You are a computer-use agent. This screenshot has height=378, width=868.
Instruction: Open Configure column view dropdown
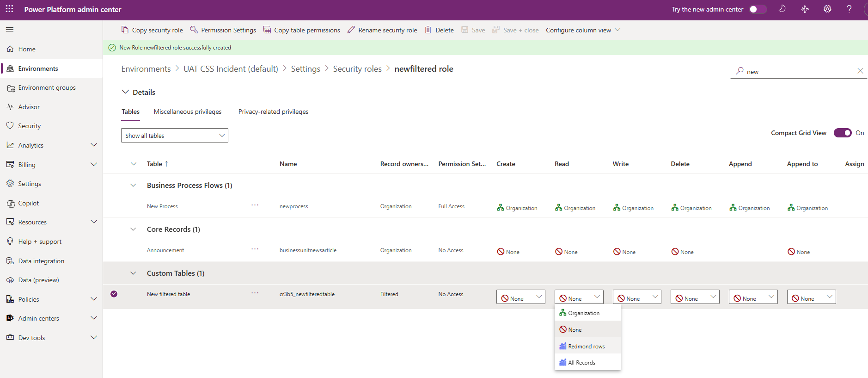point(583,30)
